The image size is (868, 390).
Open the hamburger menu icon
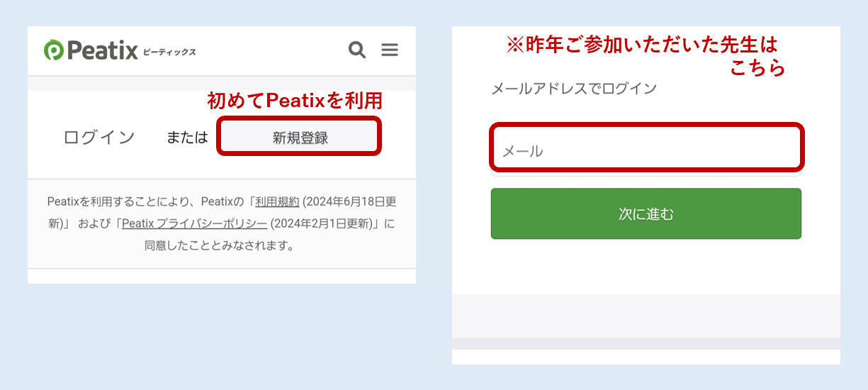pos(390,50)
